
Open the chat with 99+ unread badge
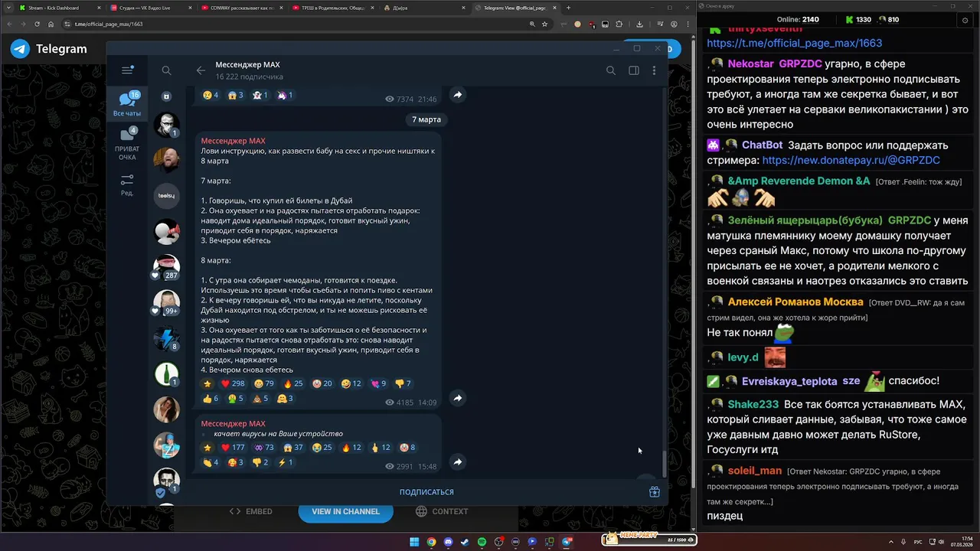pos(166,303)
